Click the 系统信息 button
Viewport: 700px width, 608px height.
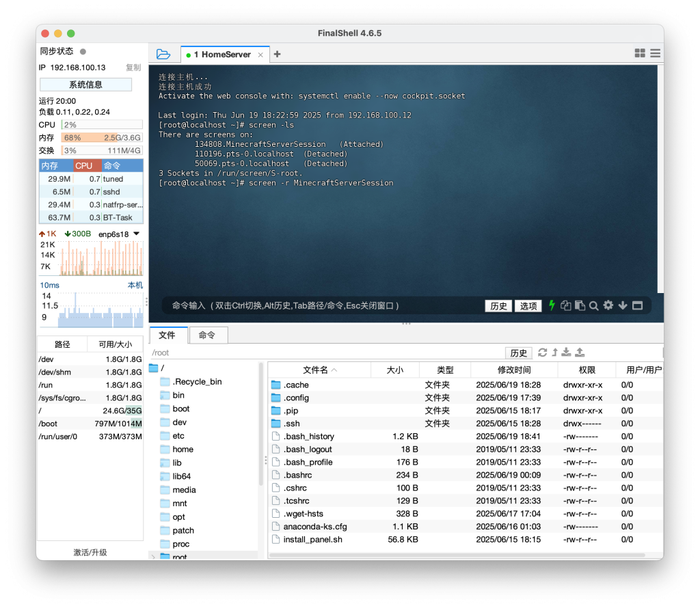click(85, 85)
